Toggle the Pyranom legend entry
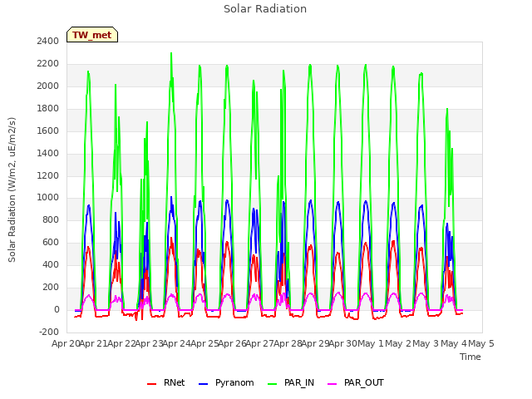This screenshot has height=399, width=532. click(x=226, y=382)
